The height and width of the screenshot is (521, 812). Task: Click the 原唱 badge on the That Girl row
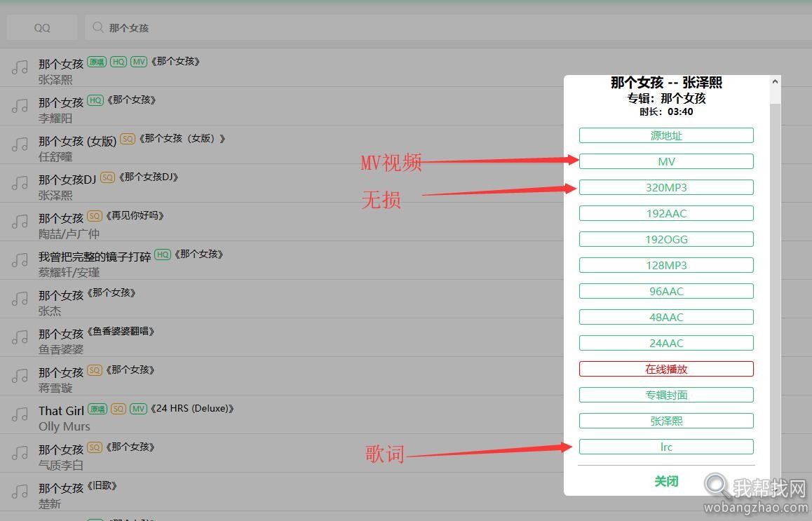pyautogui.click(x=97, y=409)
